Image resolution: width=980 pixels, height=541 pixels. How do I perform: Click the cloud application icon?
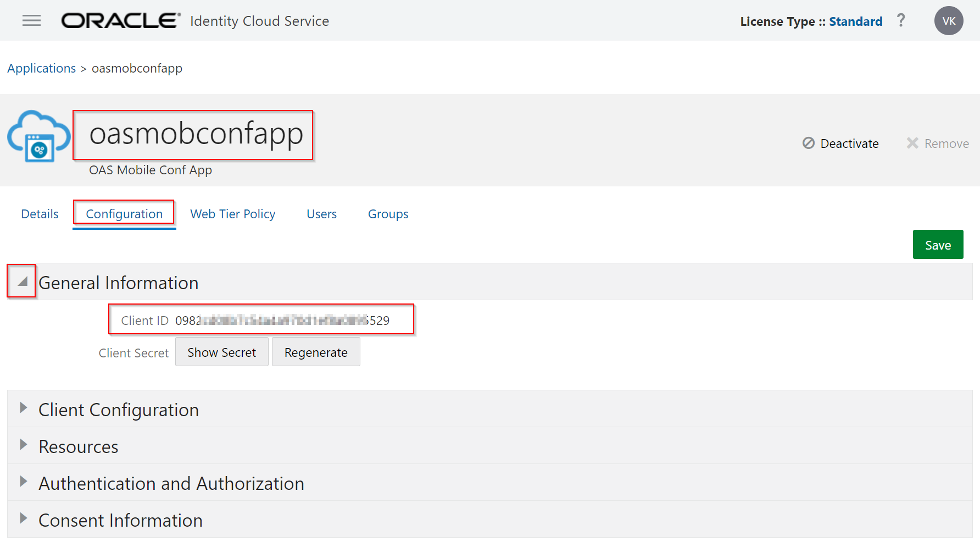pyautogui.click(x=38, y=136)
